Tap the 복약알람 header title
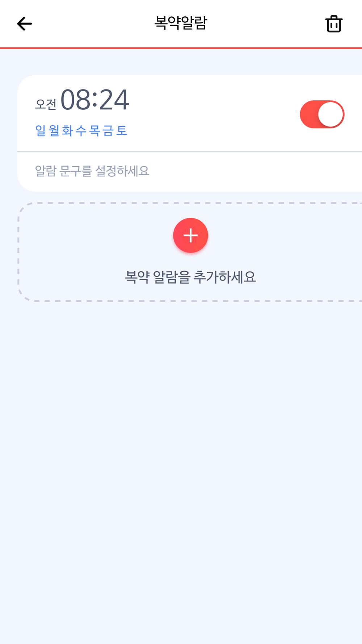The image size is (362, 644). [x=181, y=23]
